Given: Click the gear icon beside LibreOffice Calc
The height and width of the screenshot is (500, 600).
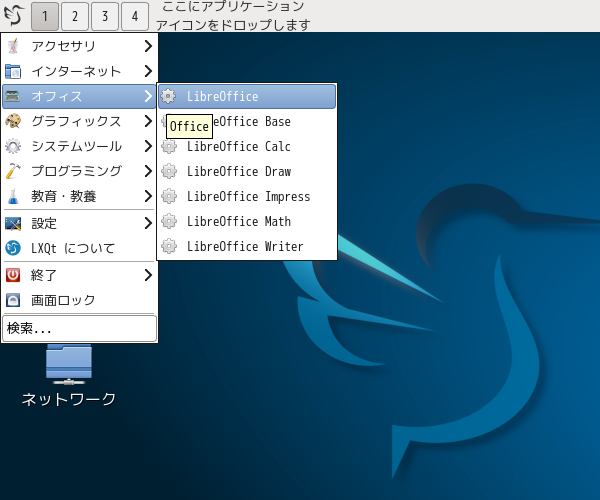Looking at the screenshot, I should (169, 146).
